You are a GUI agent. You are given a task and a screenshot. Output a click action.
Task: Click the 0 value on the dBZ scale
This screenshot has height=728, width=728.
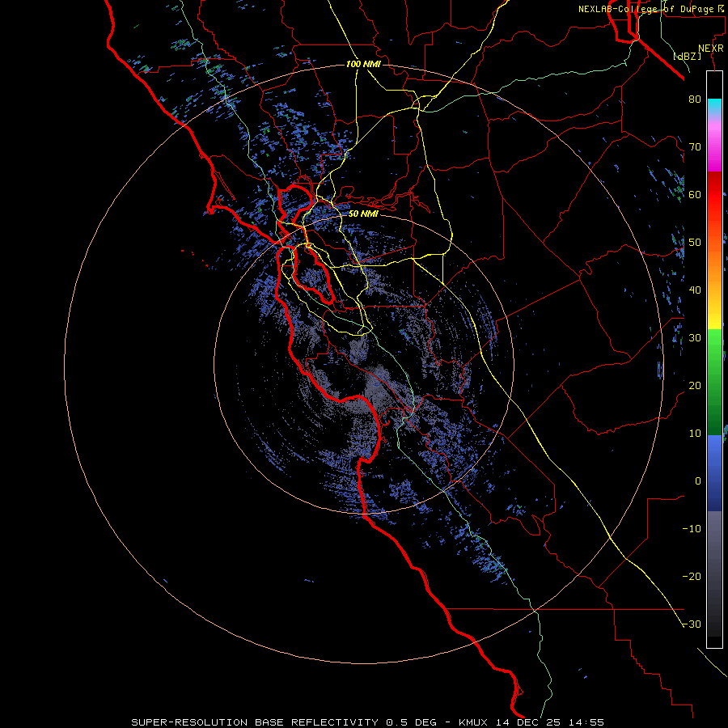point(698,481)
